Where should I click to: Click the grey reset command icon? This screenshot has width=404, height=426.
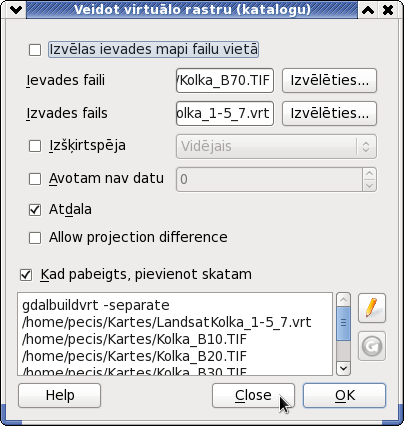click(x=372, y=346)
